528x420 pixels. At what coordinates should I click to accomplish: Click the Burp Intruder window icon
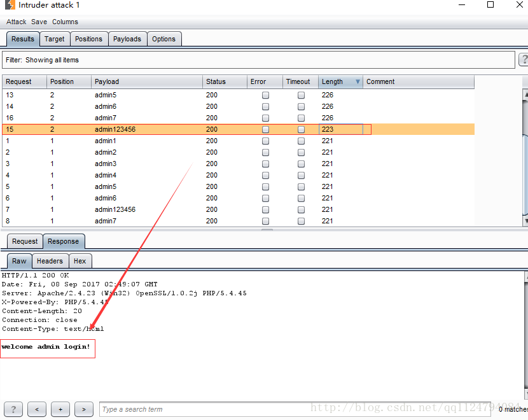point(10,4)
